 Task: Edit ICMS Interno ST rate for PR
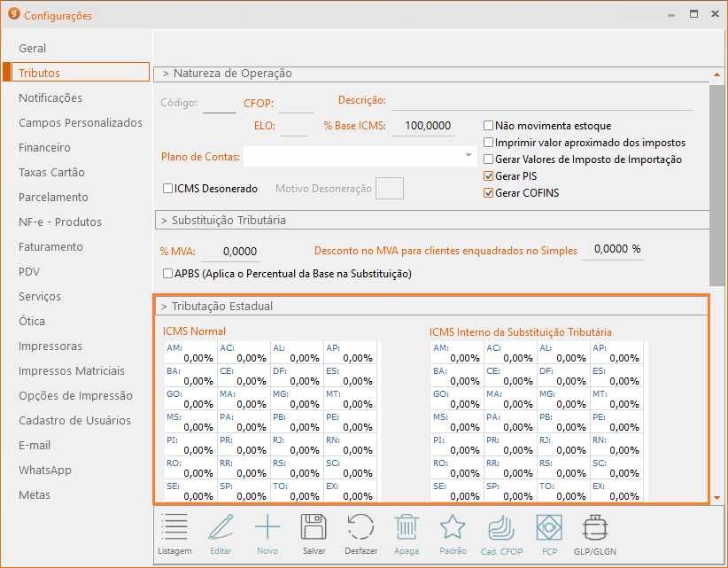pos(510,445)
